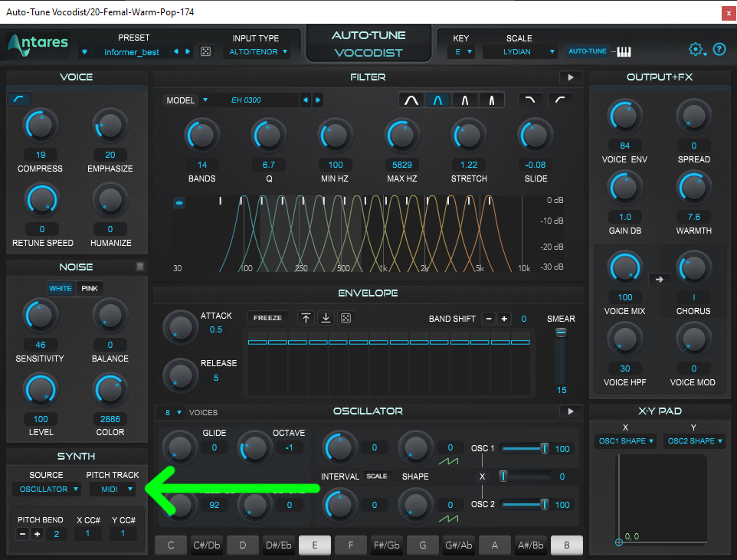The image size is (737, 560).
Task: Click the AUTO-TUNE button beside scale
Action: point(587,51)
